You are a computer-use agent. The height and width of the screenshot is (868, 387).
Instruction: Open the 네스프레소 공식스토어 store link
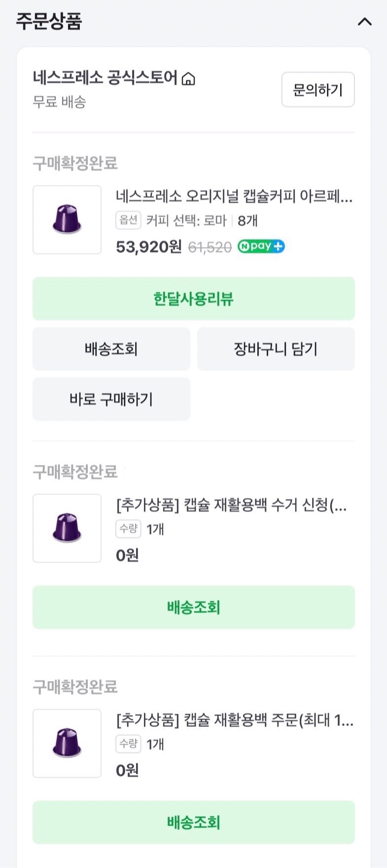tap(105, 78)
